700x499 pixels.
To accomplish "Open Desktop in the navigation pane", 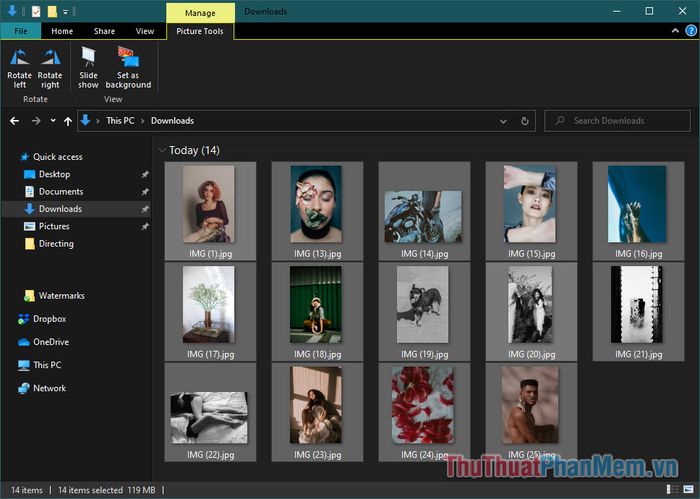I will [54, 174].
